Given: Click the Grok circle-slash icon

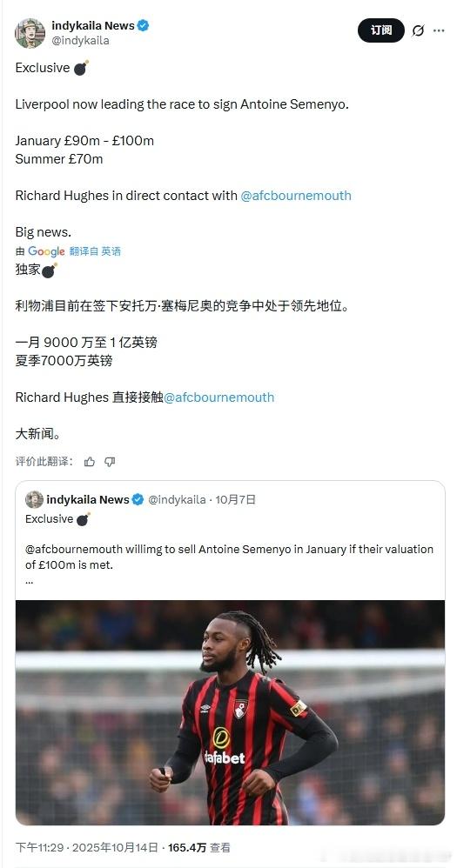Looking at the screenshot, I should (x=418, y=31).
